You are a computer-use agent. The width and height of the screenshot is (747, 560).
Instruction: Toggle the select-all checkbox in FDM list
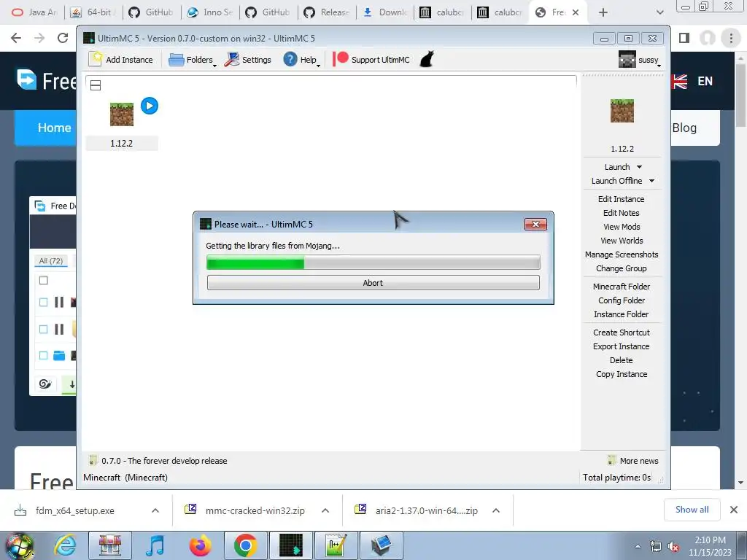coord(43,281)
